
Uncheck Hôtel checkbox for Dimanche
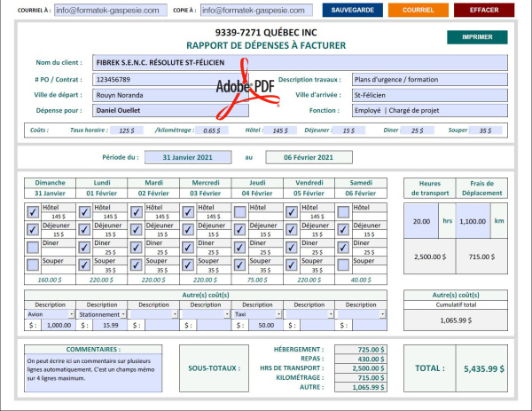pos(33,212)
